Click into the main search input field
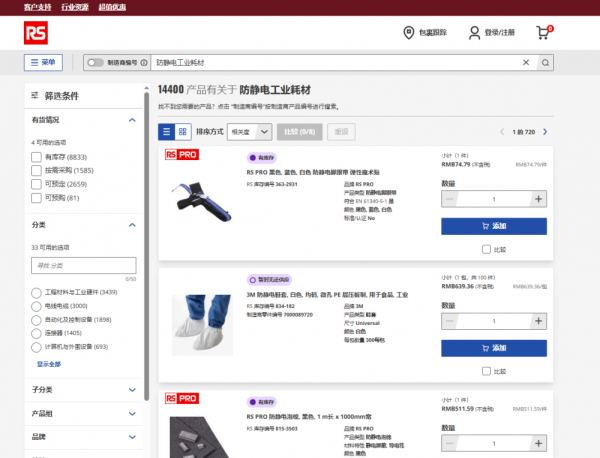The image size is (600, 458). (335, 62)
